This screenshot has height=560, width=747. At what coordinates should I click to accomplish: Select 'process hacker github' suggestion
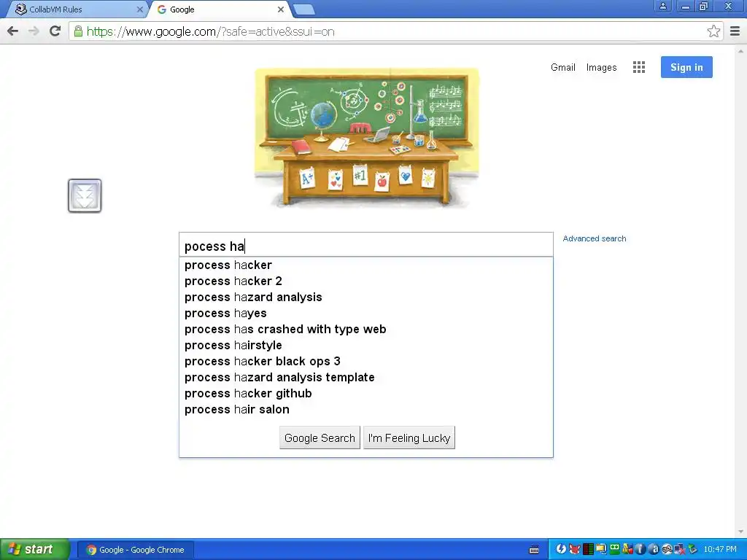(366, 393)
